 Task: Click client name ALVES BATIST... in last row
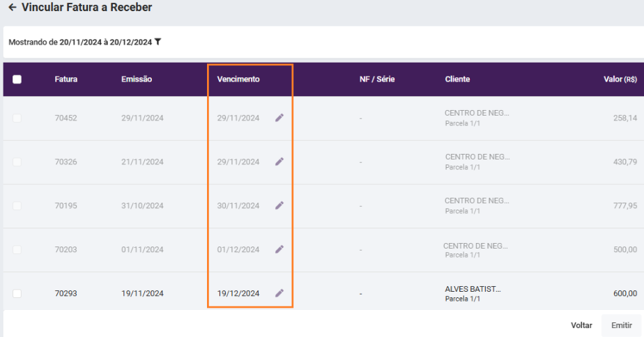473,289
